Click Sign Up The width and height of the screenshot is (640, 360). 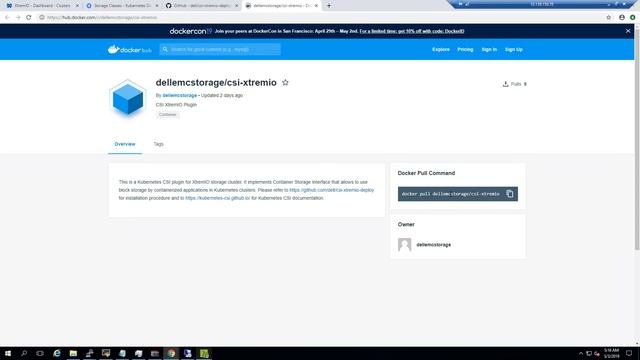click(513, 49)
